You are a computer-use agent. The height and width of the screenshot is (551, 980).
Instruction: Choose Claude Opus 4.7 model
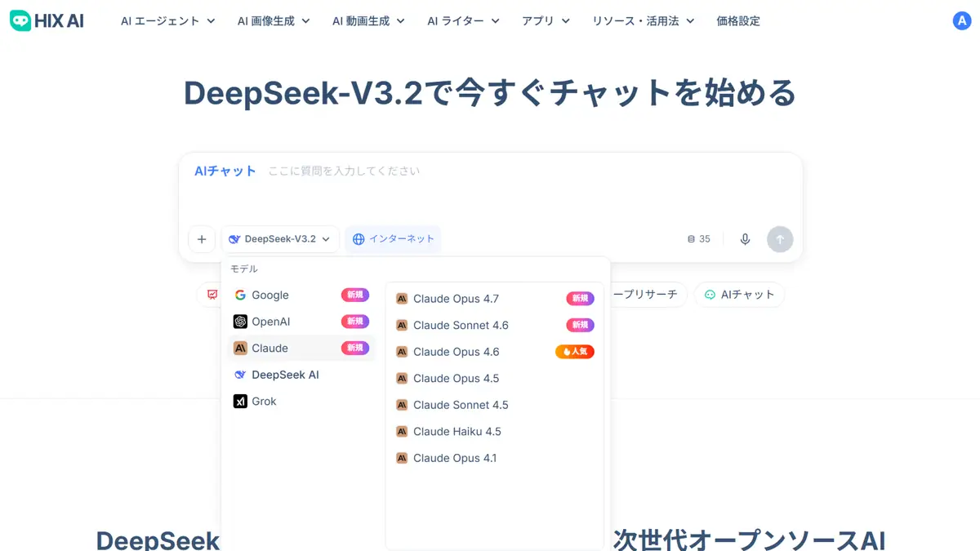pos(494,299)
